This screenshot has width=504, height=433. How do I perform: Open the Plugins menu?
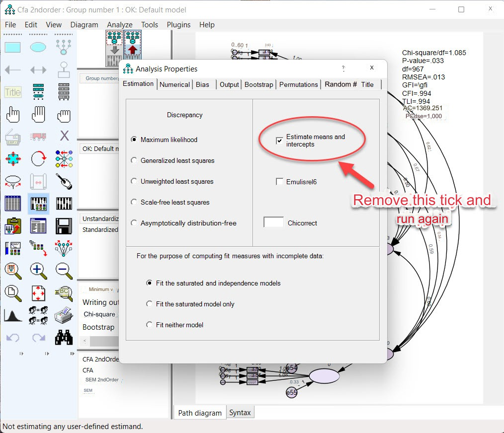[178, 25]
